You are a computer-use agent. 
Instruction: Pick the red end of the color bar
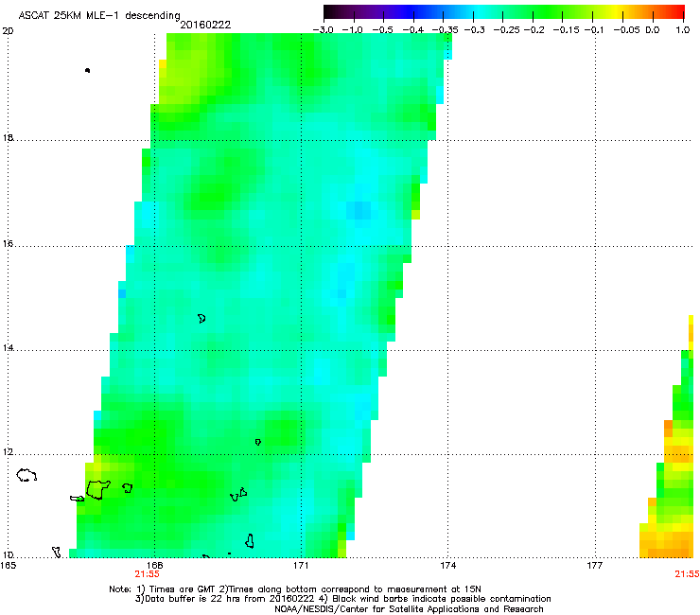point(678,11)
